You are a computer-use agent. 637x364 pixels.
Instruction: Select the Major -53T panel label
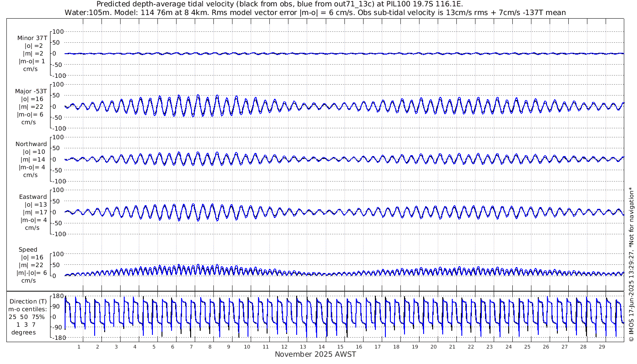click(x=31, y=91)
